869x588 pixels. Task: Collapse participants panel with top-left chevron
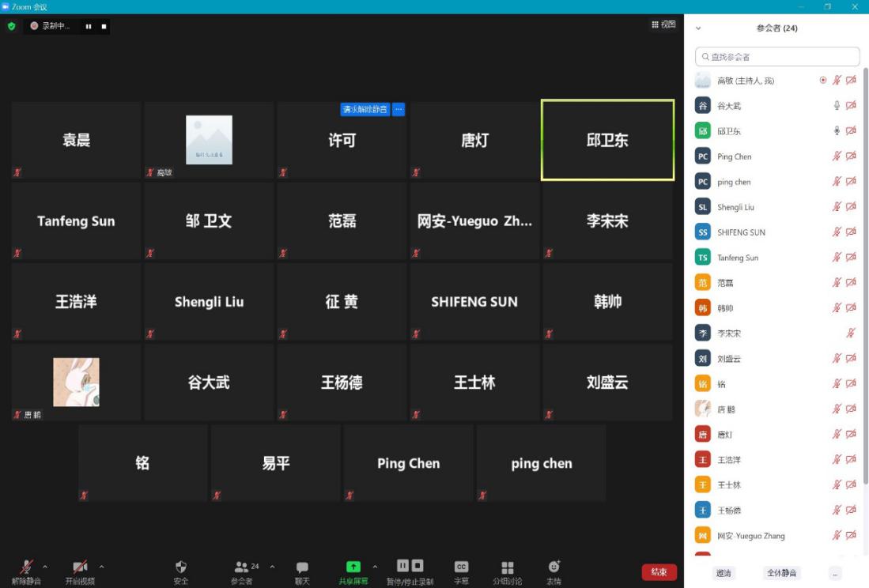point(698,28)
